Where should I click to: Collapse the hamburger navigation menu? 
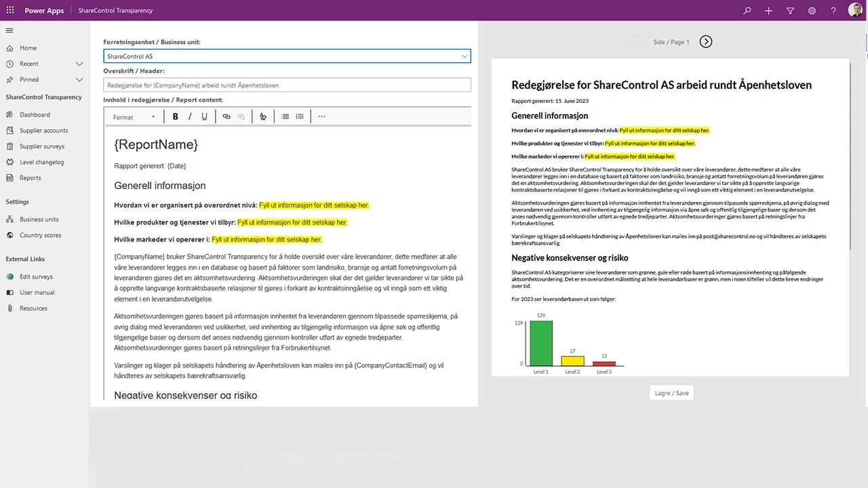[x=9, y=30]
